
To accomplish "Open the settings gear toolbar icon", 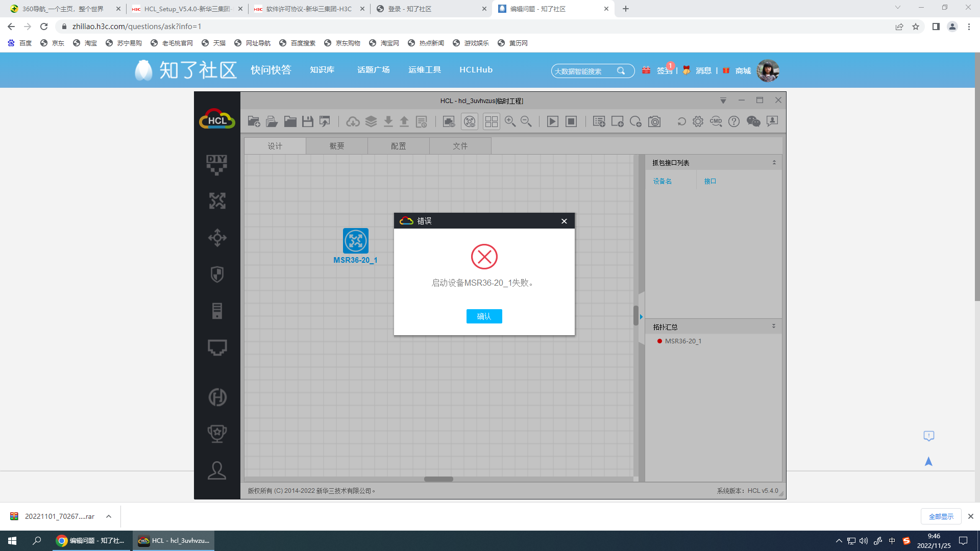I will (698, 121).
